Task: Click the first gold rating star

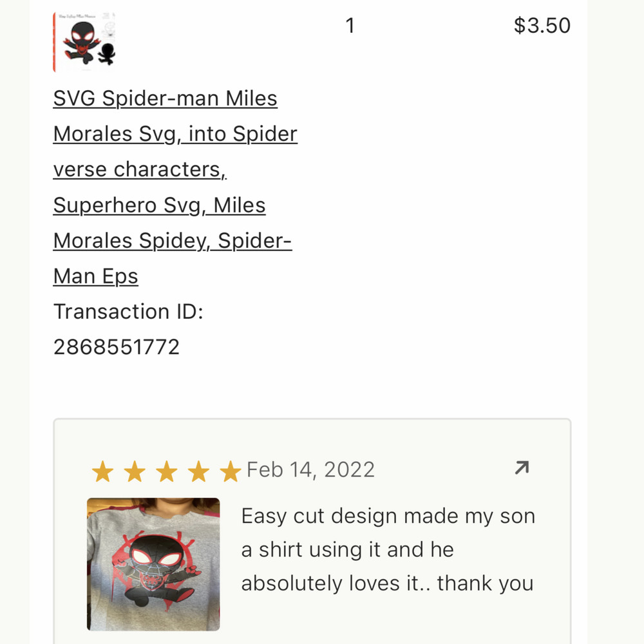Action: click(x=102, y=472)
